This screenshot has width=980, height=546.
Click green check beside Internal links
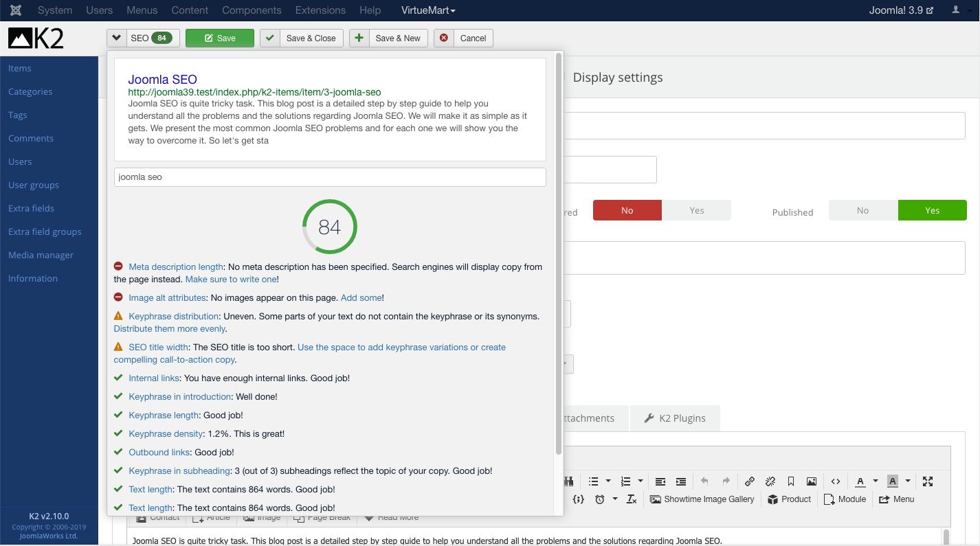[x=118, y=378]
